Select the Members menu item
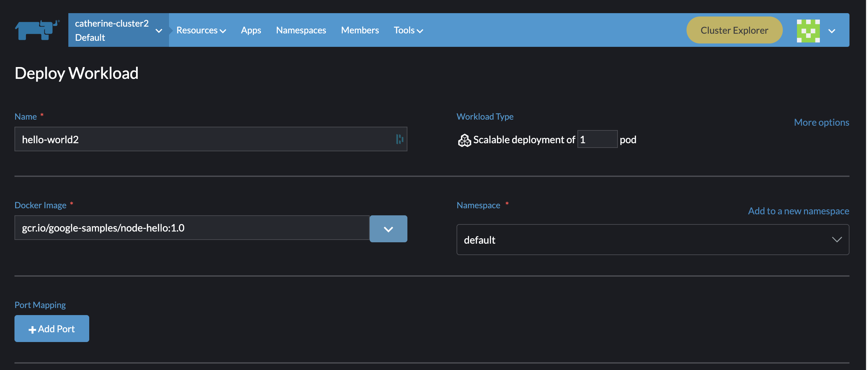This screenshot has width=868, height=370. click(x=360, y=30)
